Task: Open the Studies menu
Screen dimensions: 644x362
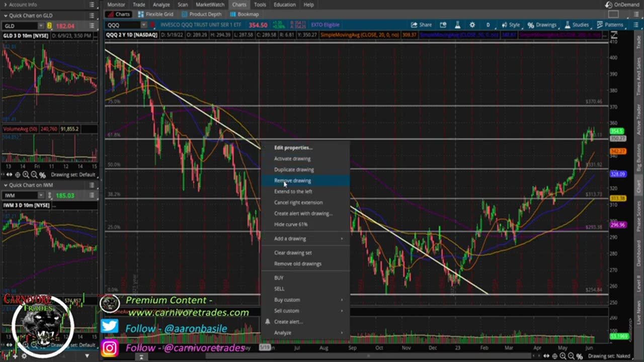Action: 577,25
